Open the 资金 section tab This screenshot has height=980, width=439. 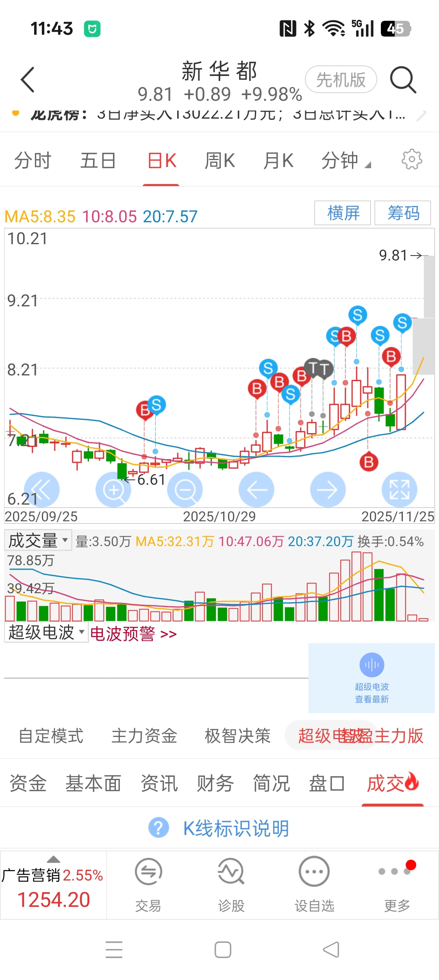pos(28,783)
